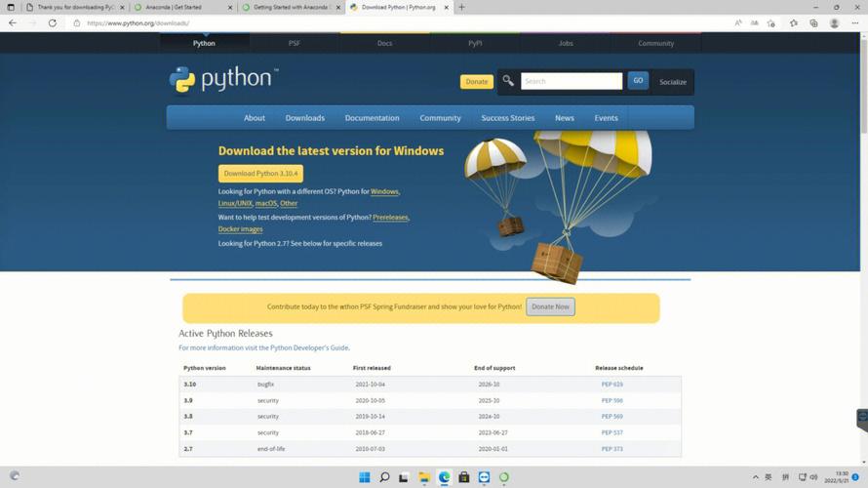Click the volume icon in system tray
The height and width of the screenshot is (488, 868).
pyautogui.click(x=813, y=477)
